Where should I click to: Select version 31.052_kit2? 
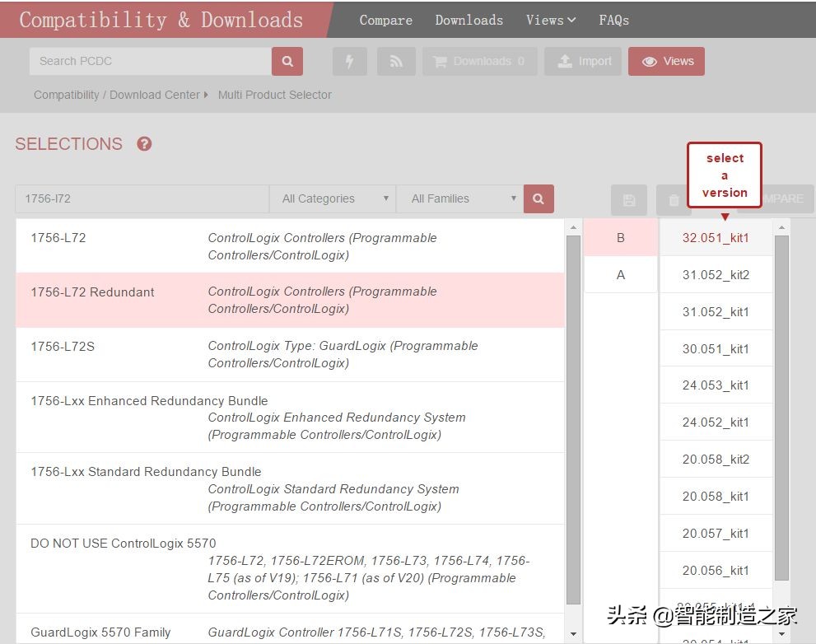[716, 275]
